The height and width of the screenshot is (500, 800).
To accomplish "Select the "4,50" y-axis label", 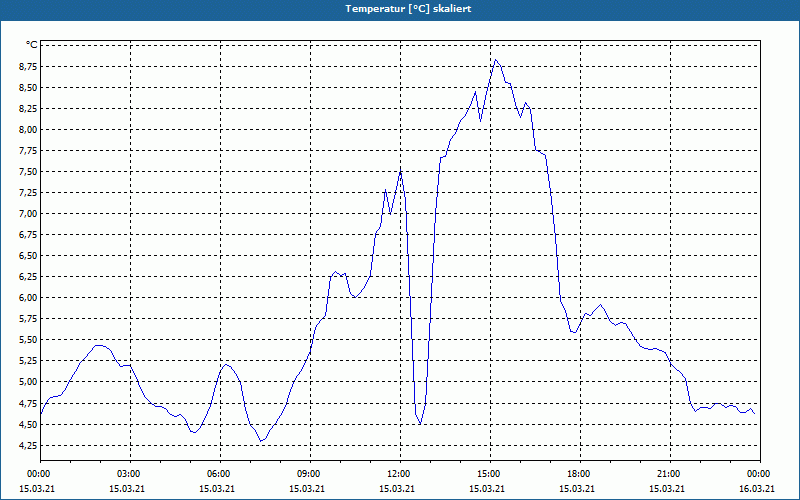I will (29, 424).
